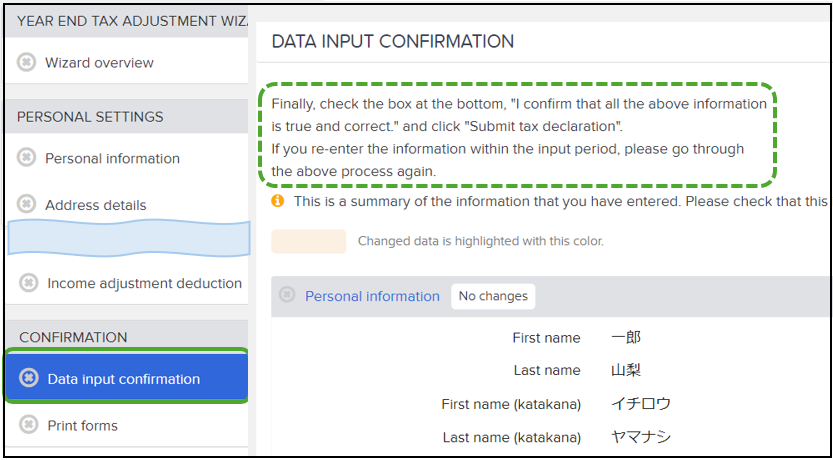Click the 'Changed data is highlighted' legend text

pyautogui.click(x=481, y=241)
